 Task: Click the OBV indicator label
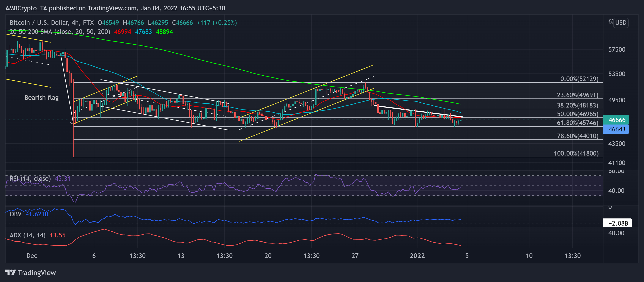16,214
